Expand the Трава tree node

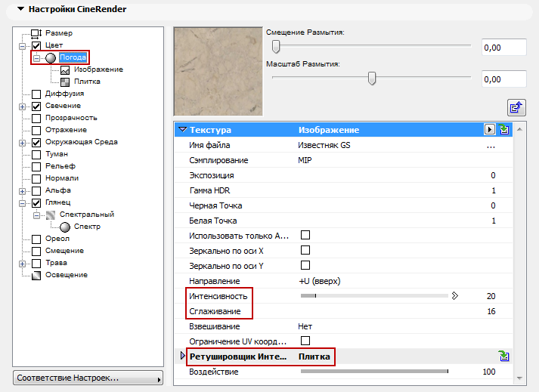(x=22, y=264)
